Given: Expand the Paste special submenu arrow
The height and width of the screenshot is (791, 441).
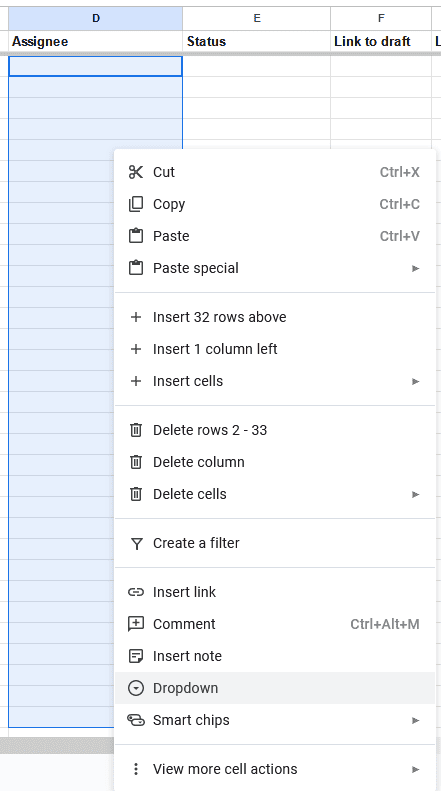Looking at the screenshot, I should [x=415, y=268].
